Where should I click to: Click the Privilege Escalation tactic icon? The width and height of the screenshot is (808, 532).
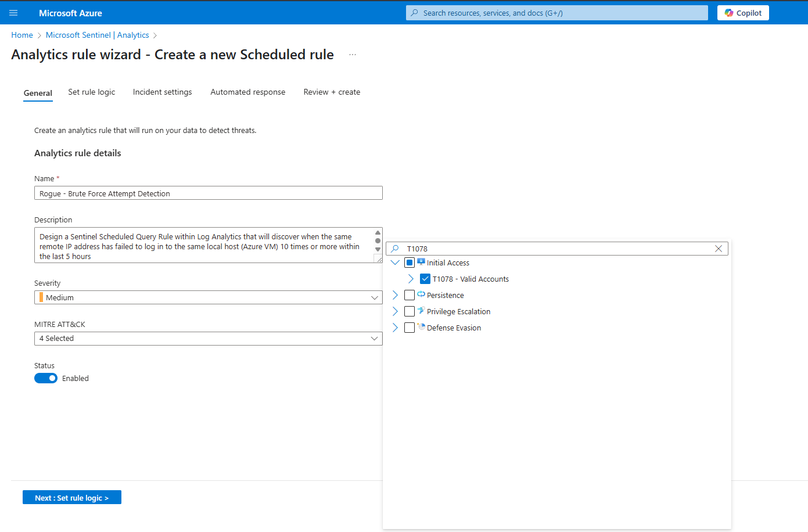(x=421, y=311)
